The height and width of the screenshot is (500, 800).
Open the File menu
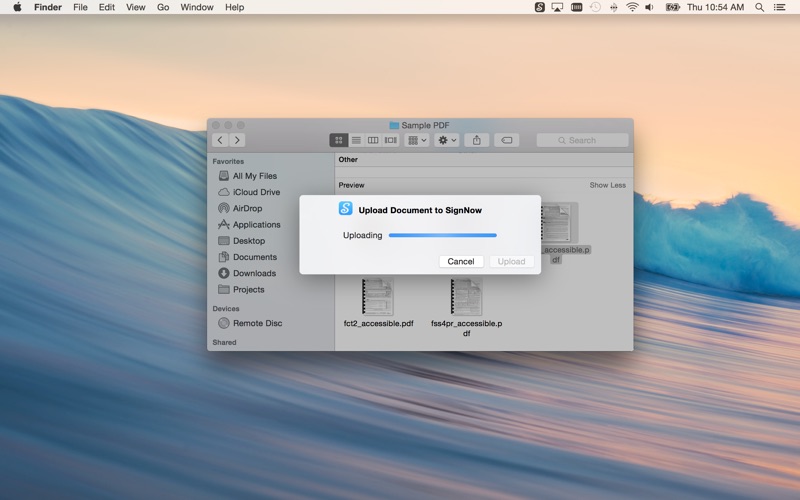(80, 7)
